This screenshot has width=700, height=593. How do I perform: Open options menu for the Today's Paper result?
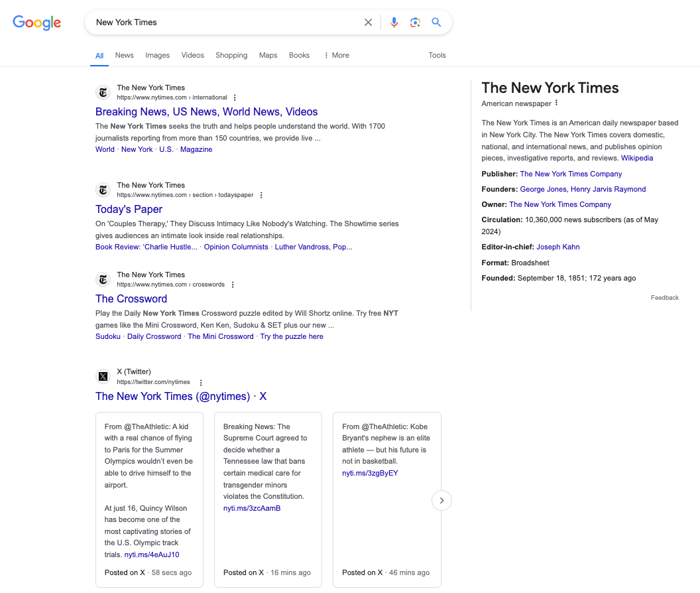point(261,195)
